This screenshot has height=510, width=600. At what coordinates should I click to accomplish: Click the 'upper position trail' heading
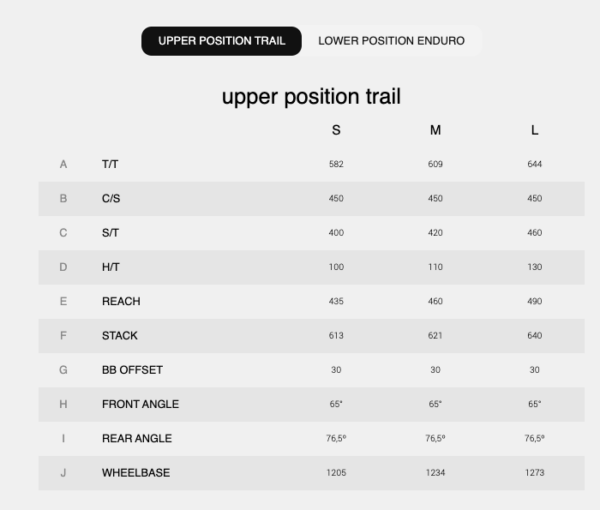click(311, 97)
